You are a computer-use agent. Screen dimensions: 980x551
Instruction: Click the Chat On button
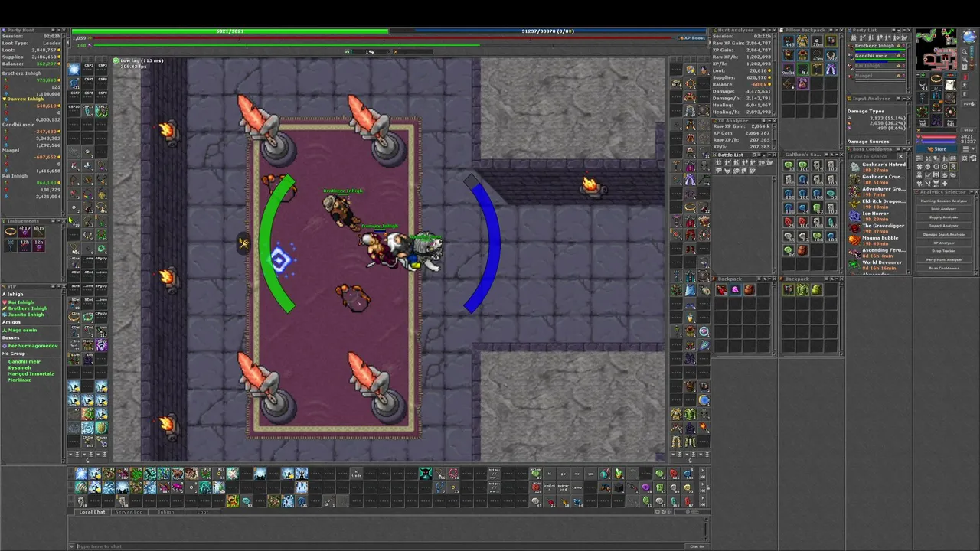click(697, 546)
